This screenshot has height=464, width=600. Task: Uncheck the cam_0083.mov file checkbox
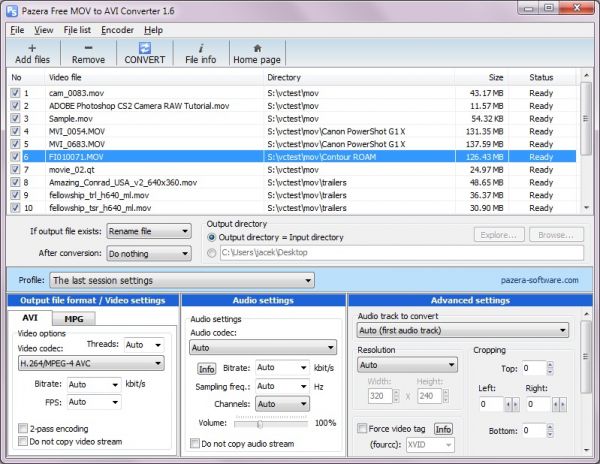(x=14, y=93)
